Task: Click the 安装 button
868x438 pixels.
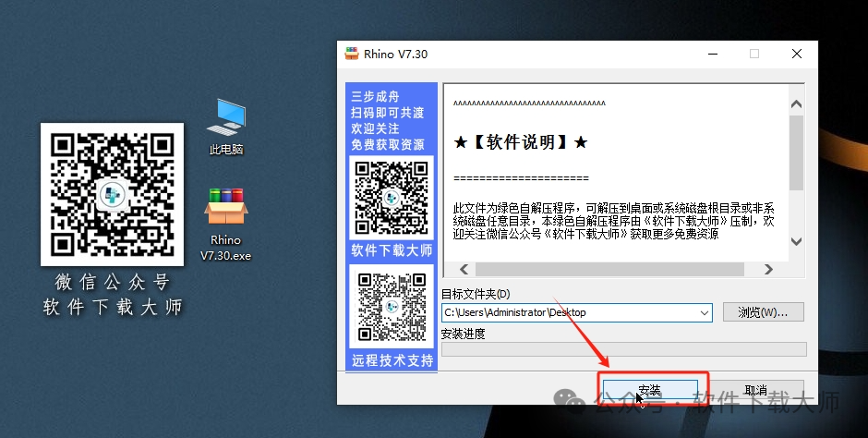Action: 650,390
